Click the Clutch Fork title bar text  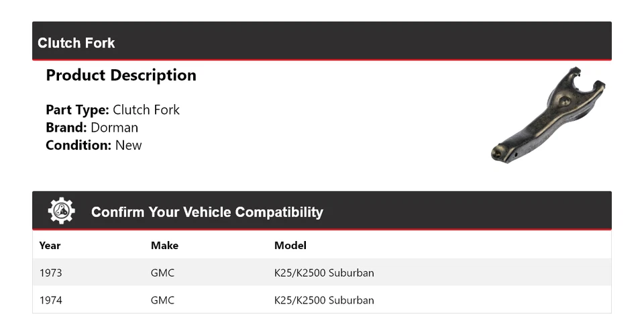(76, 43)
